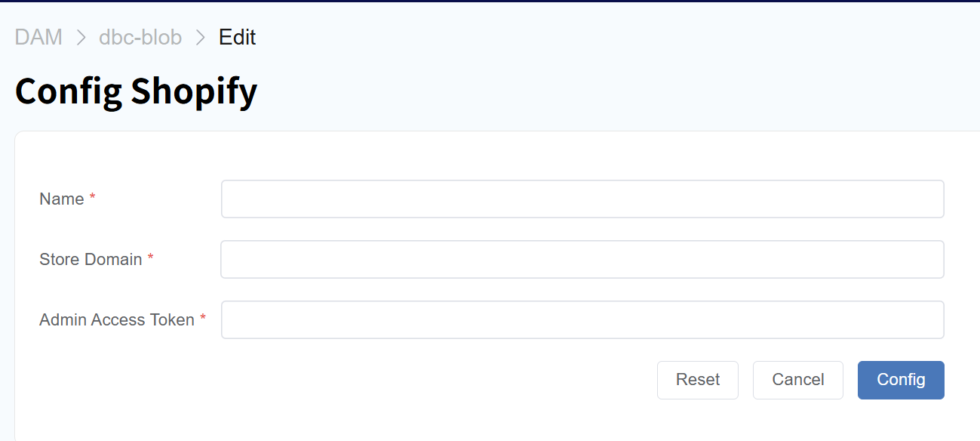Click the required asterisk after Store Domain

(151, 258)
